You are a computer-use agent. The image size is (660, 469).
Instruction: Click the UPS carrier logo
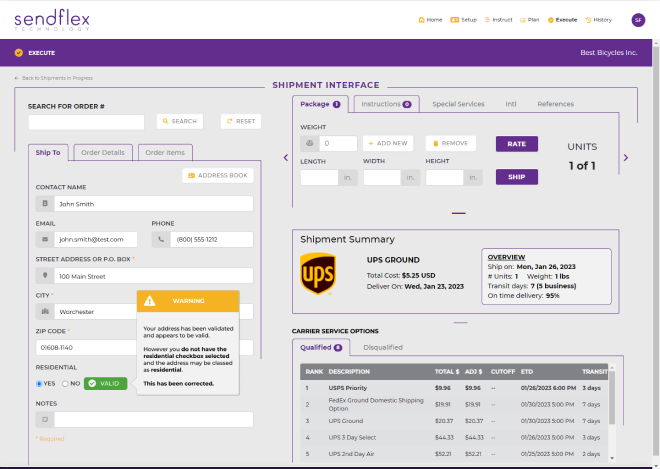click(x=317, y=274)
